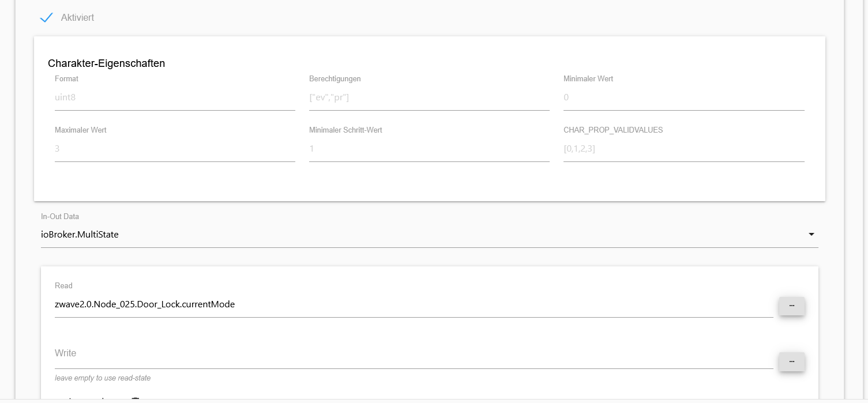Click the In-Out Data label
Viewport: 868px width, 403px height.
pyautogui.click(x=60, y=217)
